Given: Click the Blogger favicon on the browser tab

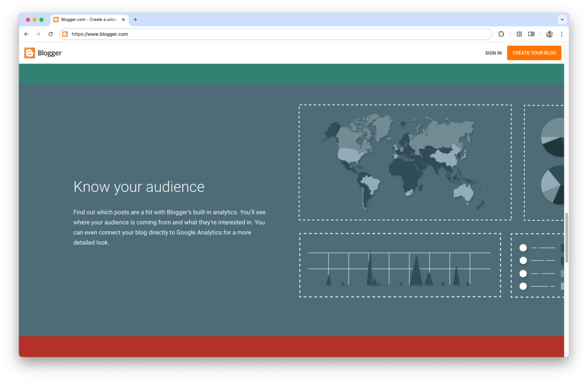Looking at the screenshot, I should (x=55, y=19).
